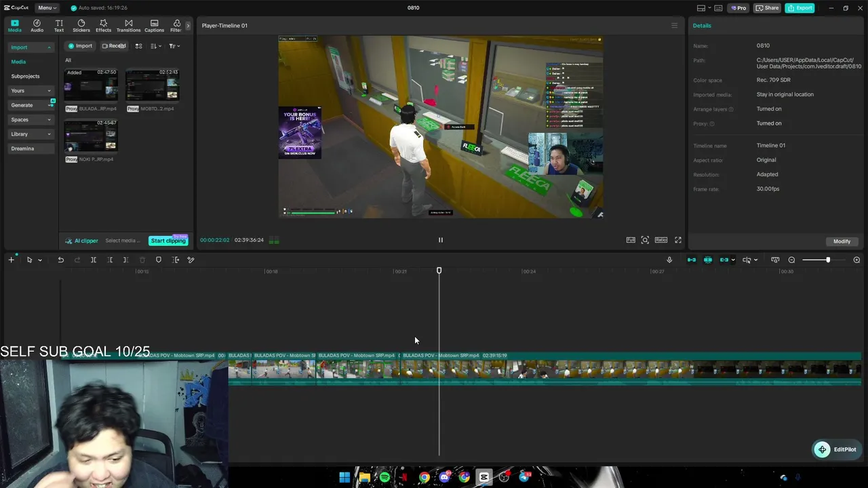
Task: Click the Record button
Action: 114,46
